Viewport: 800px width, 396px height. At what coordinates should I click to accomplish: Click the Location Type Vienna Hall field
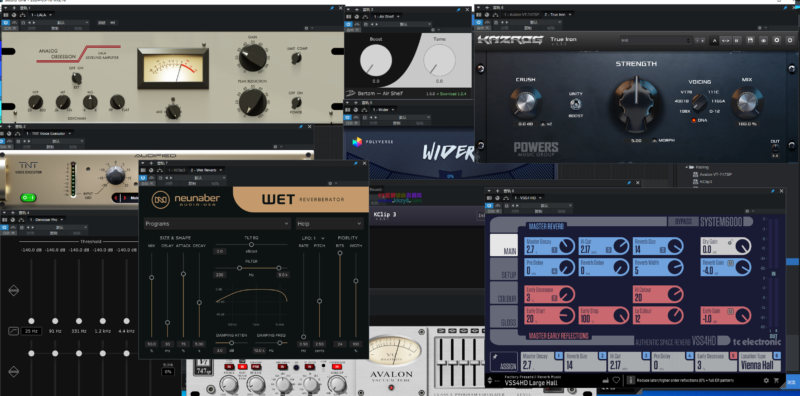click(x=760, y=362)
